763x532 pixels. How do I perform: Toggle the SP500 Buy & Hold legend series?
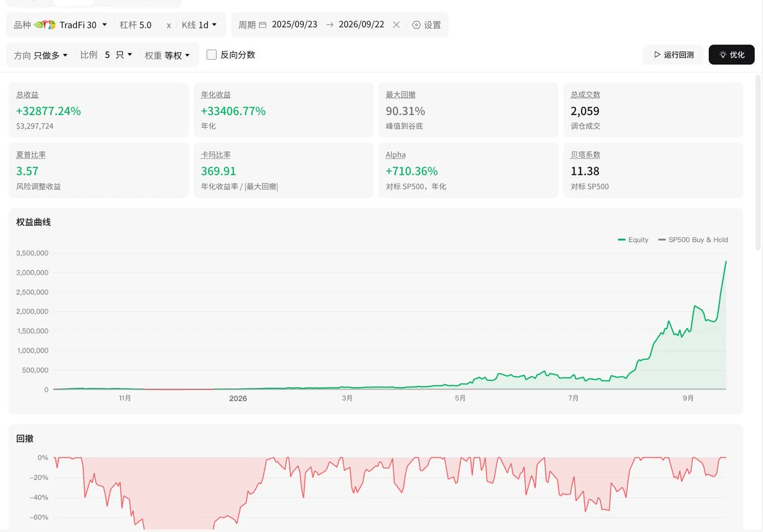click(x=694, y=240)
